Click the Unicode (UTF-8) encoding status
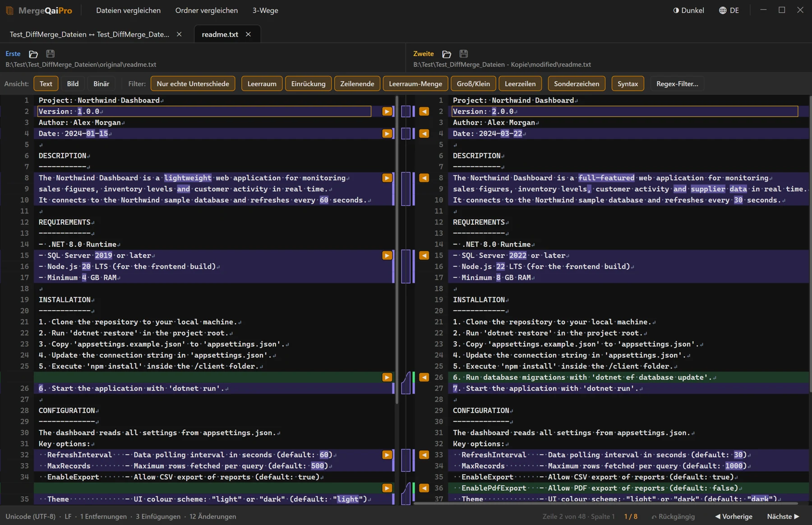The height and width of the screenshot is (525, 812). 31,516
